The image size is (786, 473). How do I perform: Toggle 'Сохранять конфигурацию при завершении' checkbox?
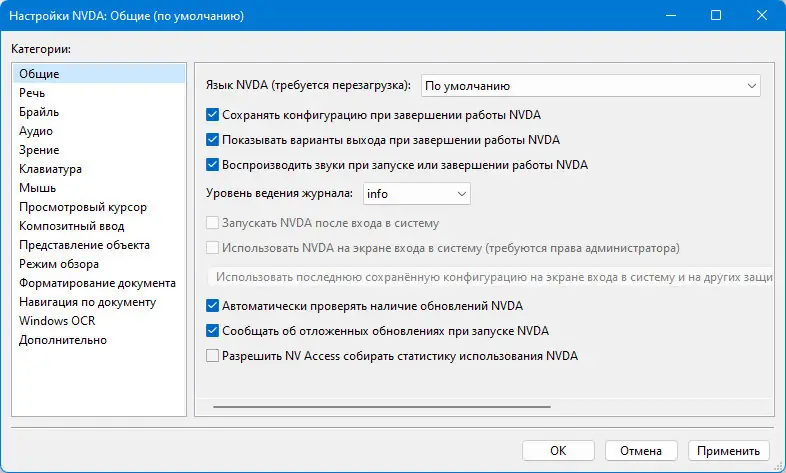(212, 115)
